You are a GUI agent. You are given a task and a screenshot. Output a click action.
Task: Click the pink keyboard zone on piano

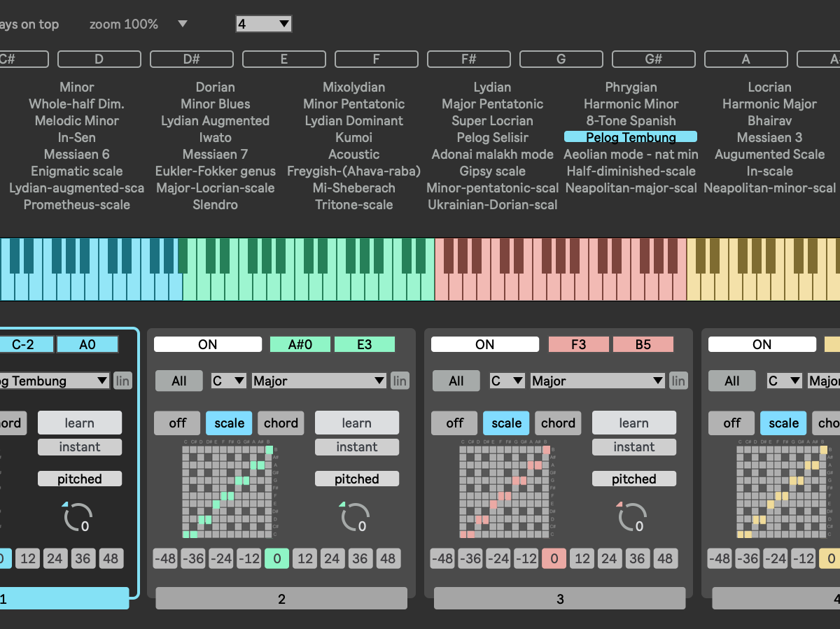point(560,269)
